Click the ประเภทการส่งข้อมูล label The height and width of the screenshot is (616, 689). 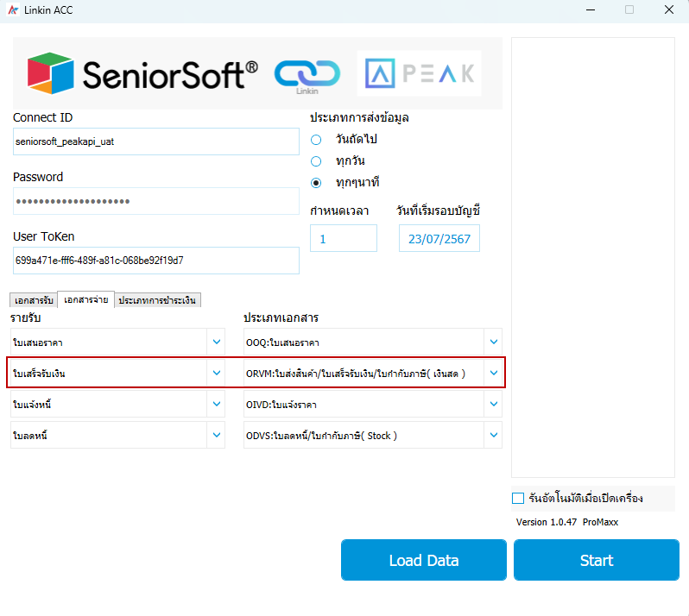[359, 117]
